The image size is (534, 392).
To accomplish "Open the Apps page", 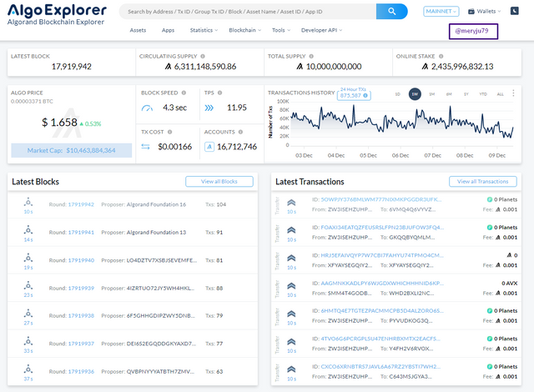I will click(168, 30).
